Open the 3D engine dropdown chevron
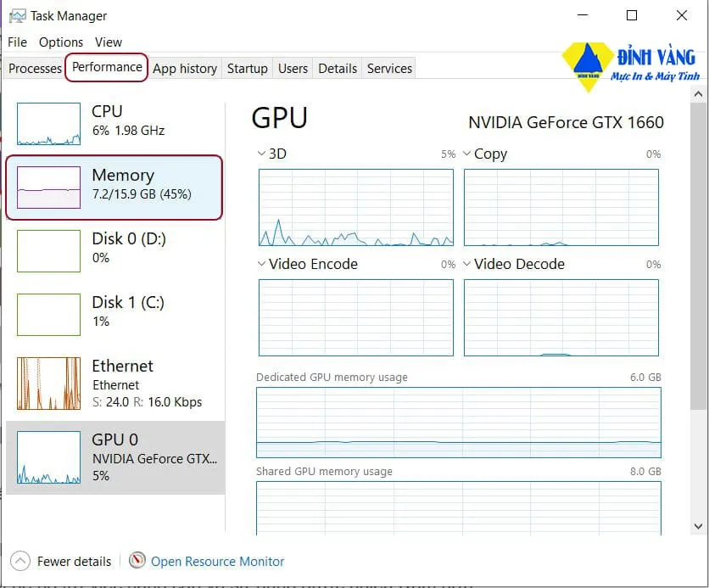Image resolution: width=709 pixels, height=588 pixels. click(261, 154)
